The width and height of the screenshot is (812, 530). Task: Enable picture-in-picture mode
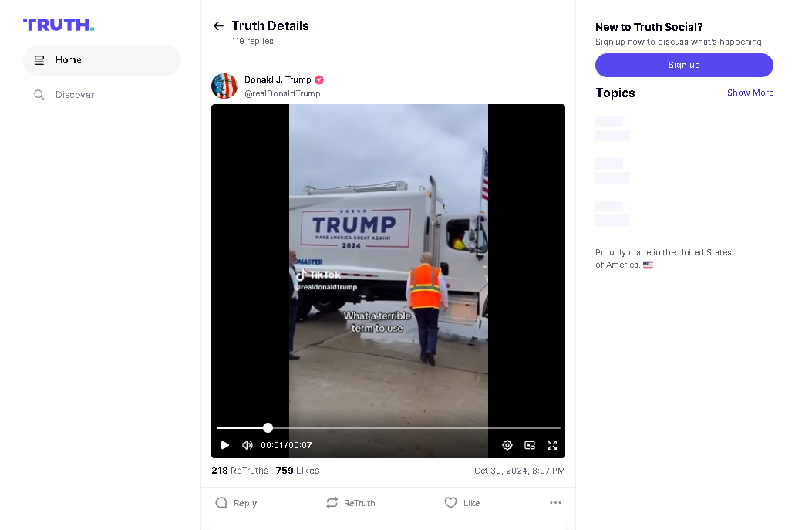click(529, 445)
